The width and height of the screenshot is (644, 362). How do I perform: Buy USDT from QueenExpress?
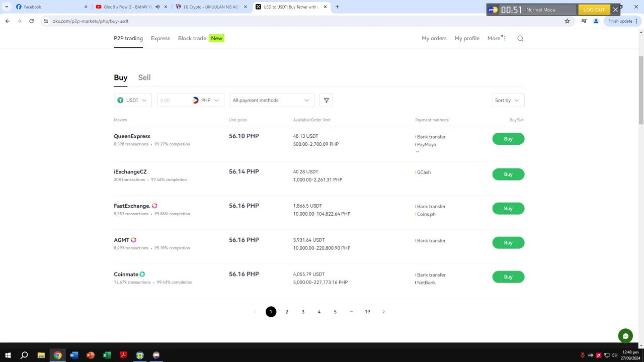coord(508,139)
